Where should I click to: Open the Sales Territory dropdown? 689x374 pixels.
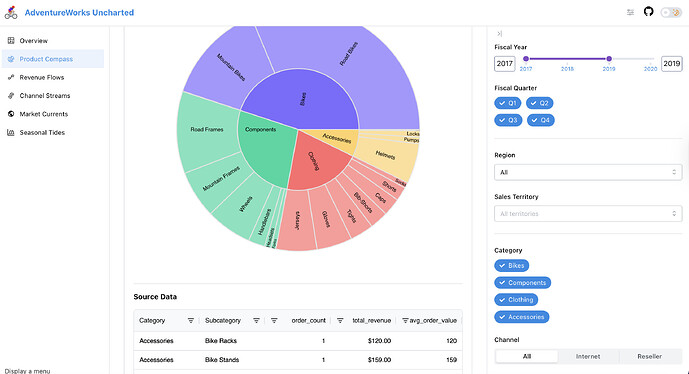click(x=588, y=214)
